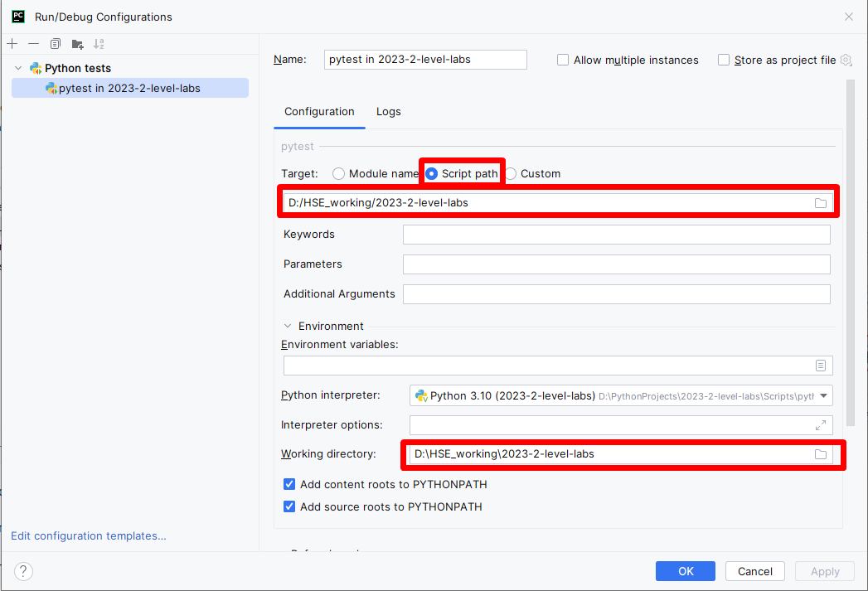The width and height of the screenshot is (868, 591).
Task: Collapse the Python tests tree node
Action: [18, 68]
